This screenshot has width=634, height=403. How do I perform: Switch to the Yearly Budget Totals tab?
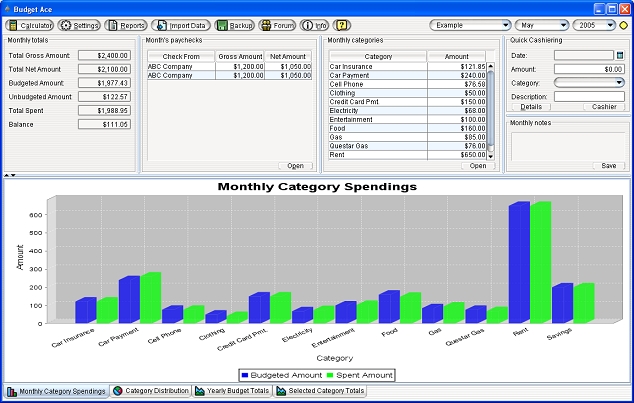[x=232, y=391]
